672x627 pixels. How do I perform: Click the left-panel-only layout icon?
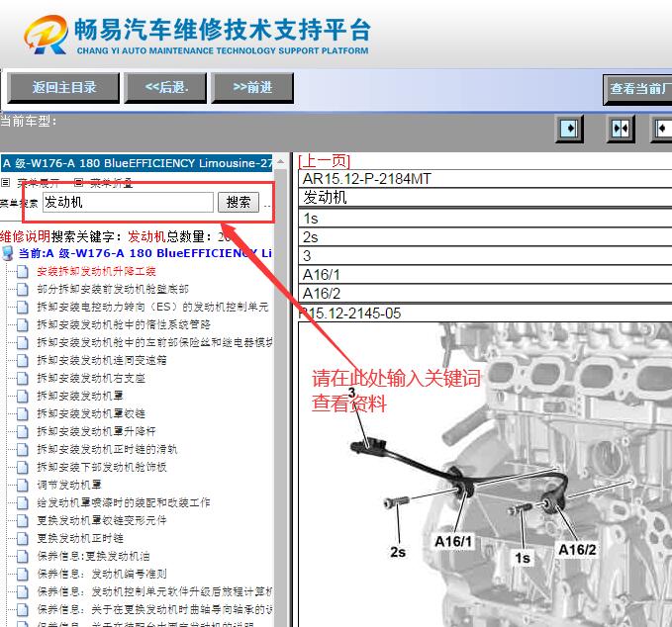[x=569, y=128]
